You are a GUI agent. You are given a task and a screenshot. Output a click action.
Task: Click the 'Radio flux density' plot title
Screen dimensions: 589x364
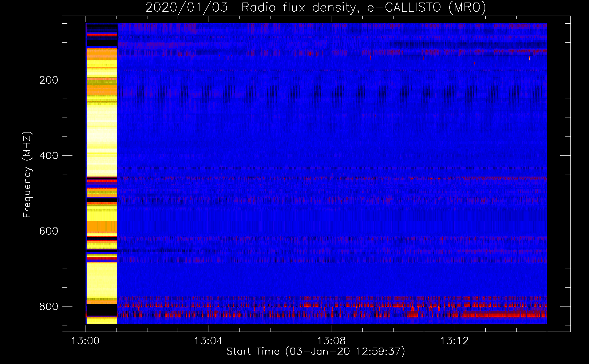pos(298,7)
